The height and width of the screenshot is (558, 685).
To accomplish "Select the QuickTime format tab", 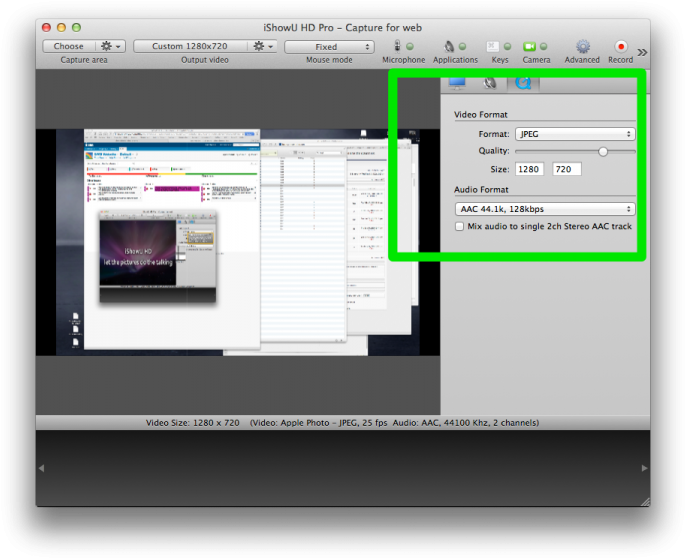I will tap(522, 83).
